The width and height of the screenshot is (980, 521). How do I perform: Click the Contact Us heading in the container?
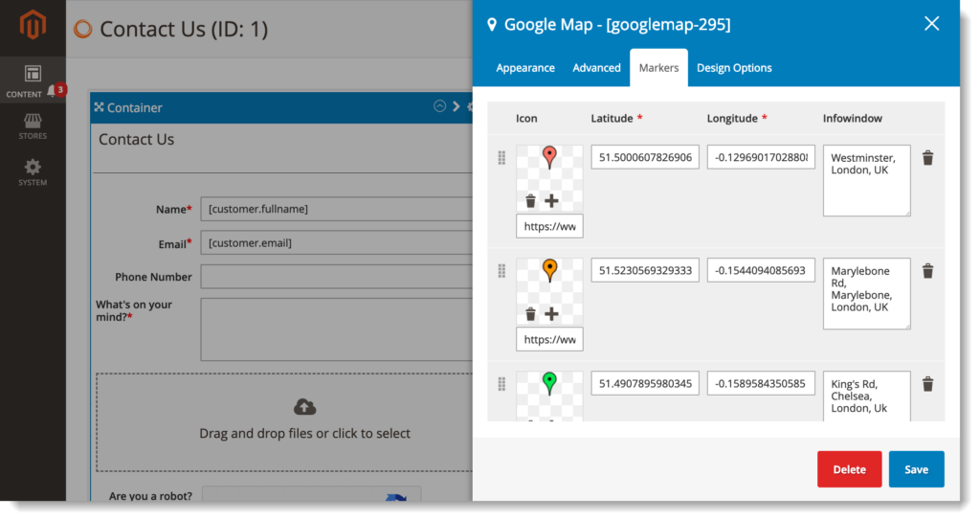tap(136, 140)
